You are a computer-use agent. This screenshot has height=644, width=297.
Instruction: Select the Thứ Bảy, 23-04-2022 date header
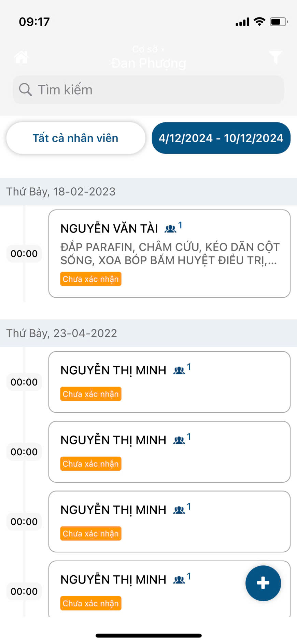(61, 333)
